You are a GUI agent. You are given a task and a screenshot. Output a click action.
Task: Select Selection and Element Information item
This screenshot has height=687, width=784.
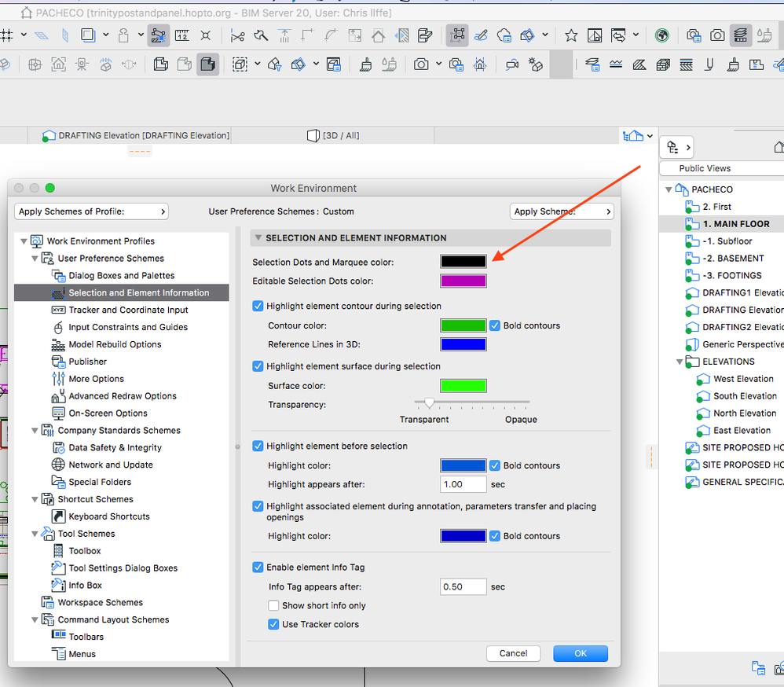pos(138,292)
